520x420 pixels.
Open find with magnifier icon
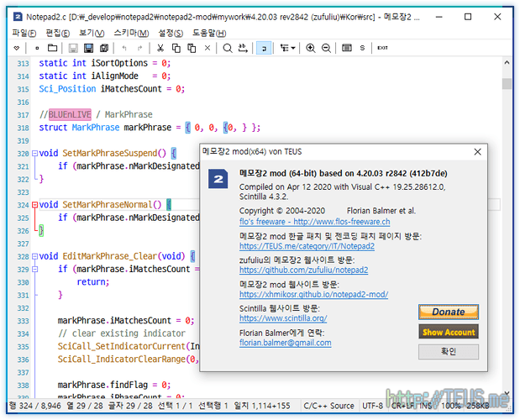pos(228,48)
